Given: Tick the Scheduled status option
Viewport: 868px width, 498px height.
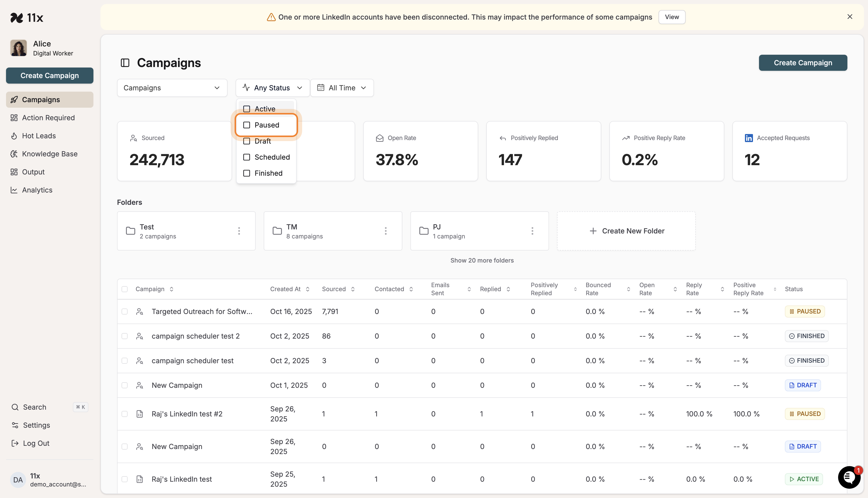Looking at the screenshot, I should [x=246, y=157].
